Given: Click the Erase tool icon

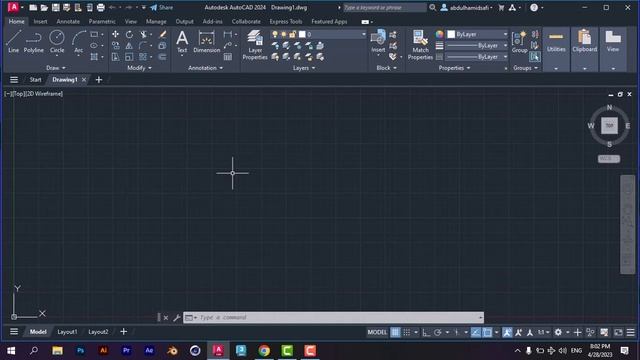Looking at the screenshot, I should (162, 34).
